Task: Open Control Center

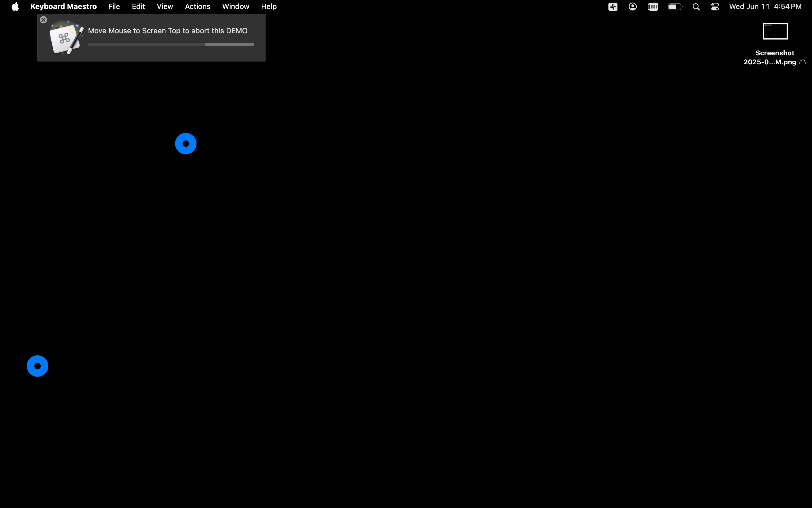Action: click(715, 7)
